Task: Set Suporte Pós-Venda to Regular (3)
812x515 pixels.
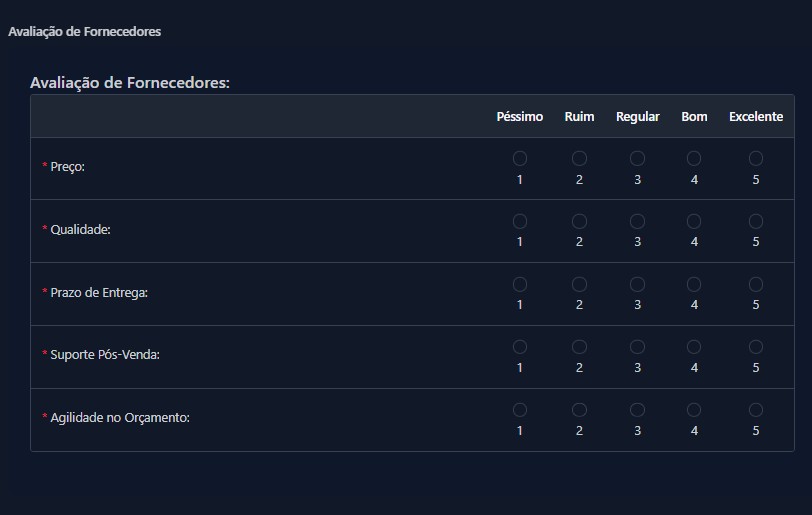Action: point(637,347)
